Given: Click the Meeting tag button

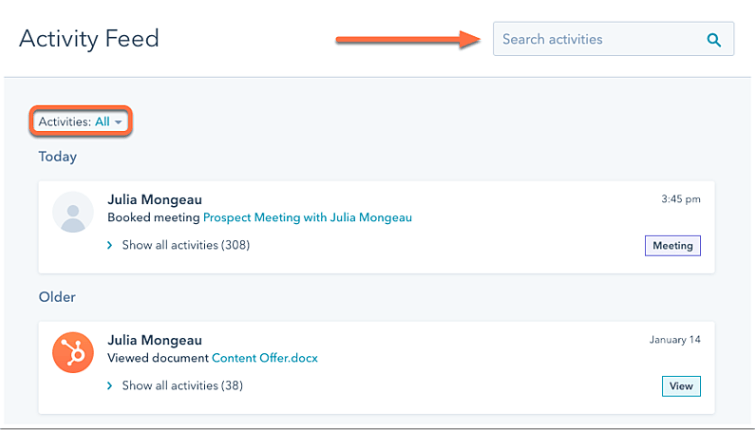Looking at the screenshot, I should (x=673, y=246).
